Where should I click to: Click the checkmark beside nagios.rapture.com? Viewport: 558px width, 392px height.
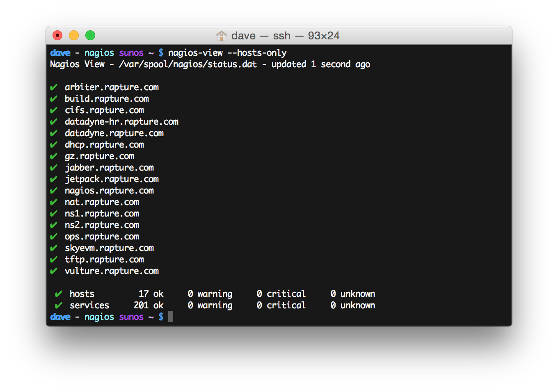coord(54,191)
